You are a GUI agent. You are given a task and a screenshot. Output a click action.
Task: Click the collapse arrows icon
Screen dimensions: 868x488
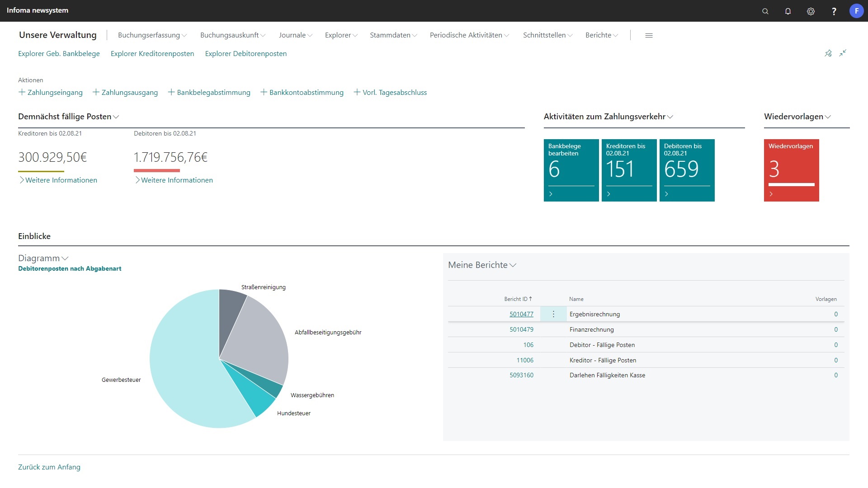click(843, 53)
